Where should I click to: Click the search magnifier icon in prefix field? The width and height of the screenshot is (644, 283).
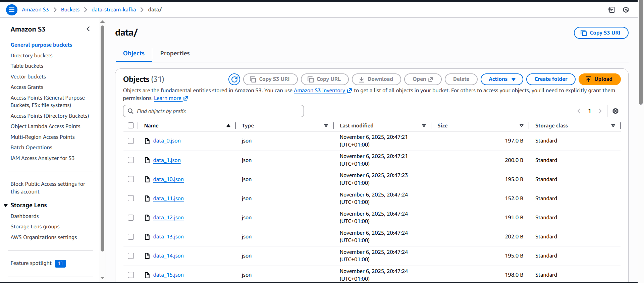tap(130, 111)
